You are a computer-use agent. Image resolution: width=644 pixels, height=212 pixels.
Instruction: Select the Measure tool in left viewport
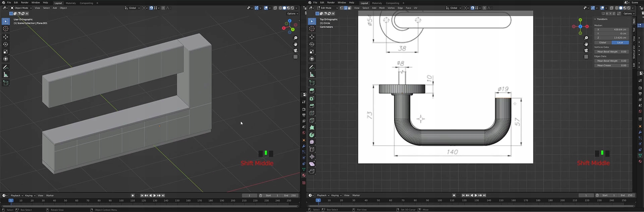(x=6, y=75)
